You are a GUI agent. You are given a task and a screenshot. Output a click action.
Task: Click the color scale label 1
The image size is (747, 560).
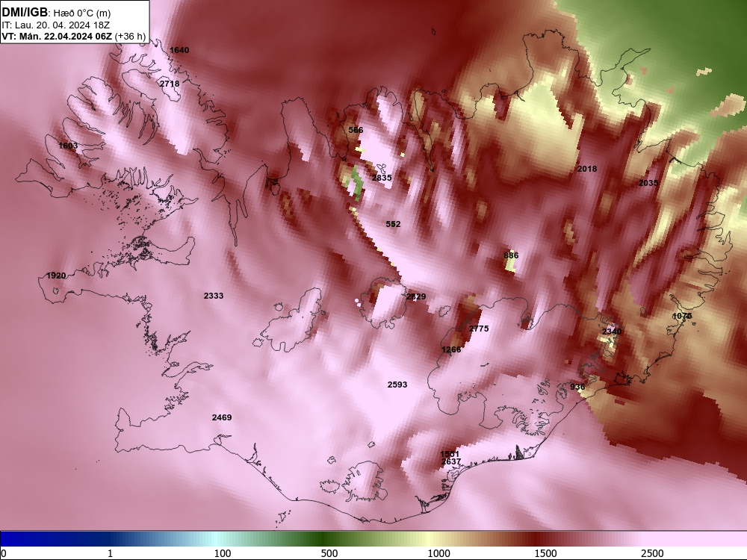click(110, 553)
